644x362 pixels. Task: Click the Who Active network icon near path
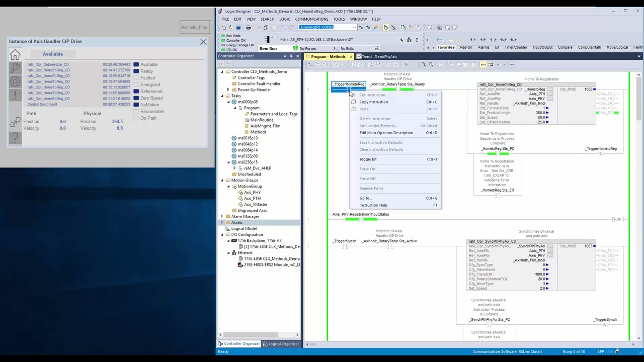tap(410, 40)
